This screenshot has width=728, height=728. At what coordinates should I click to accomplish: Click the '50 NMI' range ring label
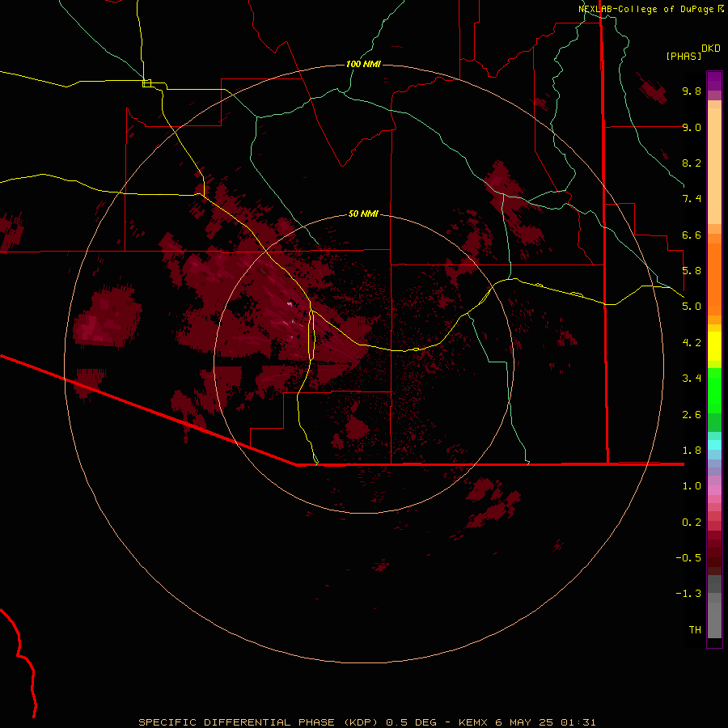tap(363, 214)
